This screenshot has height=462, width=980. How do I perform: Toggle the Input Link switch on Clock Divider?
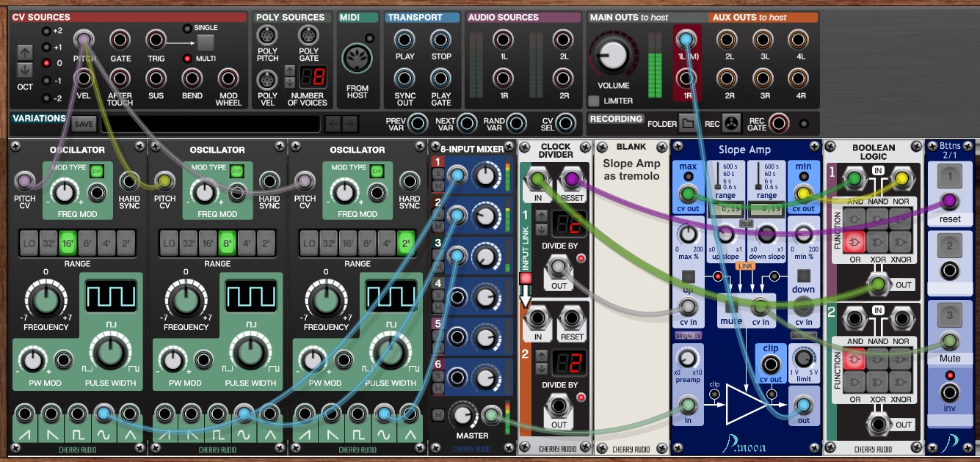[525, 279]
